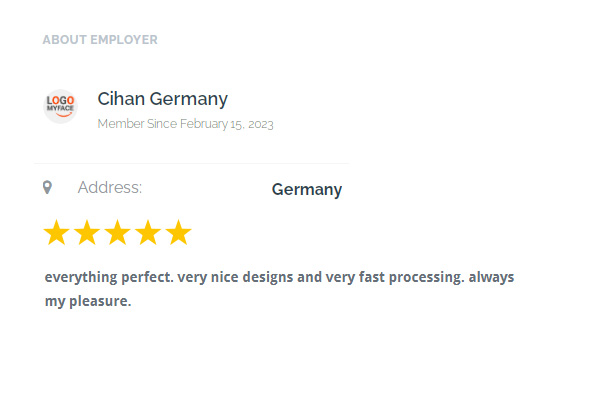Click the second yellow rating star
This screenshot has width=600, height=400.
click(x=87, y=232)
